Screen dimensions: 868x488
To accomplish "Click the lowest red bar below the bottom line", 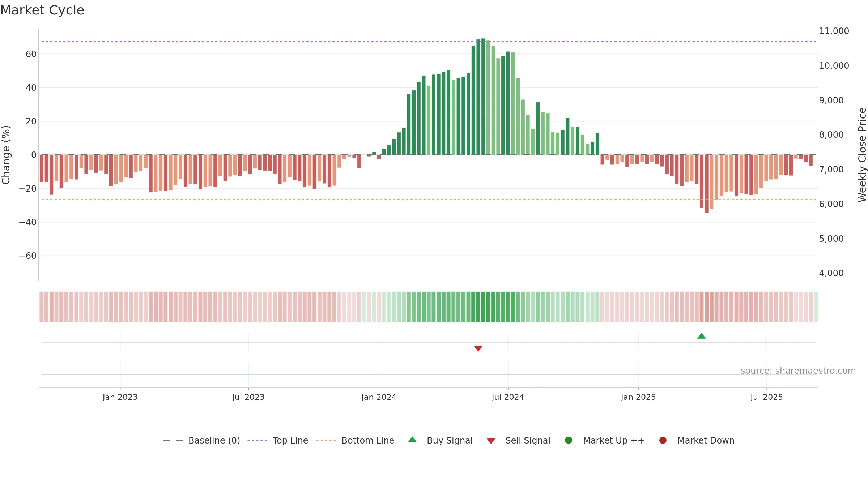I will 707,184.
